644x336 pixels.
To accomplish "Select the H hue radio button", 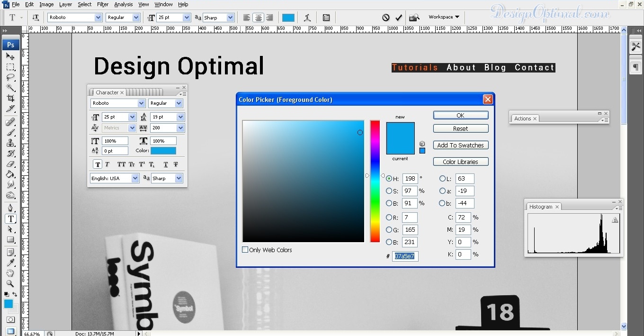I will click(x=389, y=179).
